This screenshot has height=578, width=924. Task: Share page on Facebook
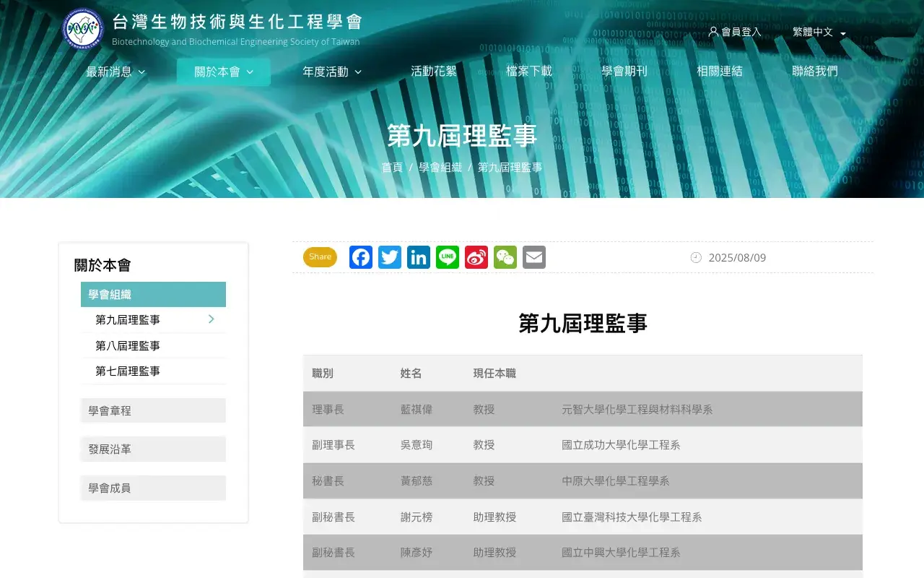[x=361, y=257]
